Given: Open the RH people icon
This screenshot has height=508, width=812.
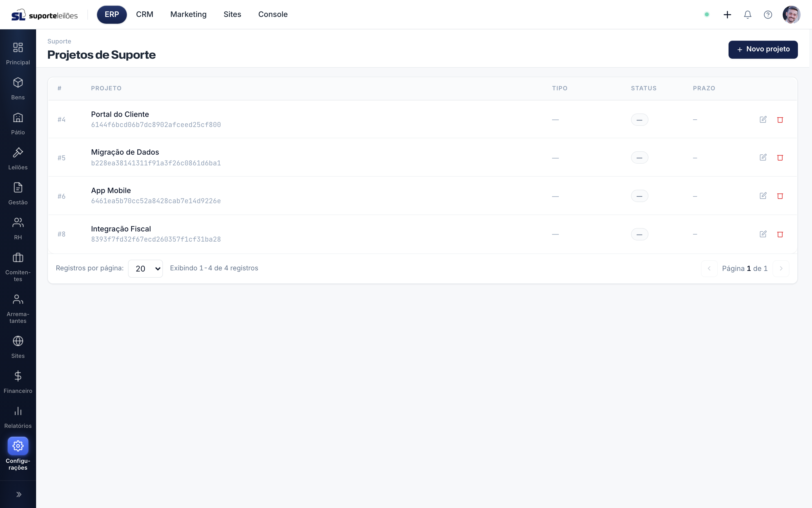Looking at the screenshot, I should (x=18, y=222).
